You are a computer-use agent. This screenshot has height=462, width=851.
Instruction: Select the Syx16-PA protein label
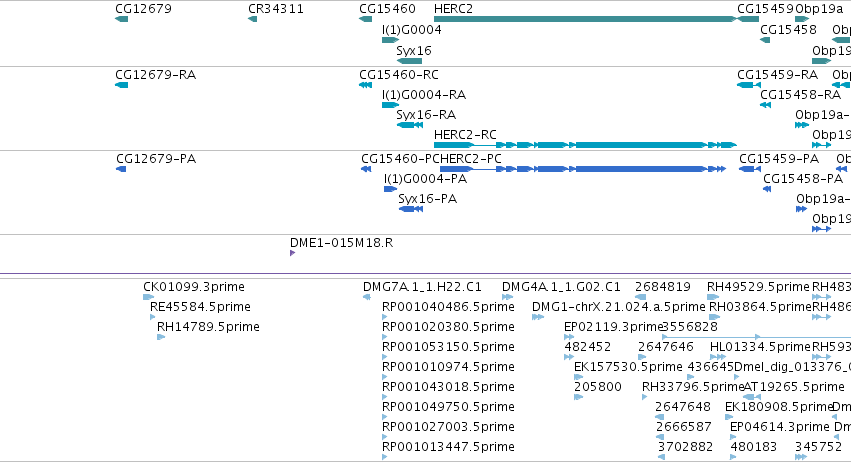point(427,199)
